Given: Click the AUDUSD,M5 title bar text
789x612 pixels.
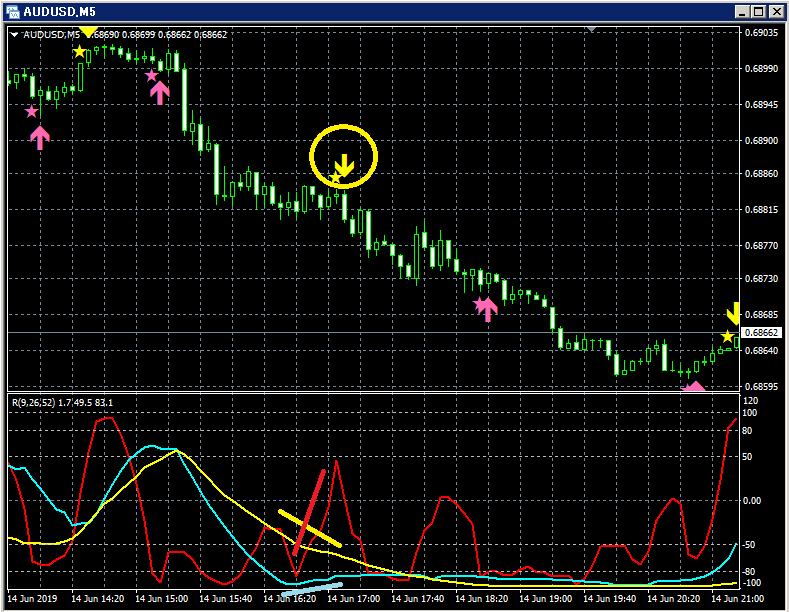Looking at the screenshot, I should click(x=59, y=12).
